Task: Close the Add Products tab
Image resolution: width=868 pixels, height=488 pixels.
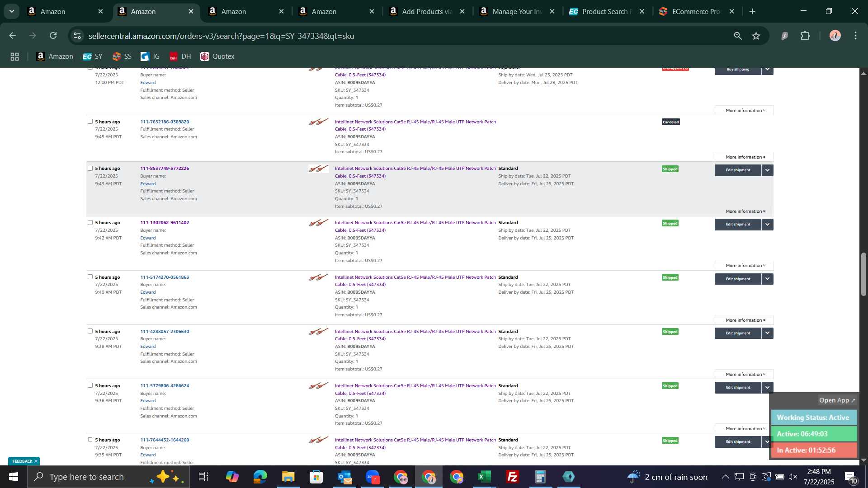Action: (462, 11)
